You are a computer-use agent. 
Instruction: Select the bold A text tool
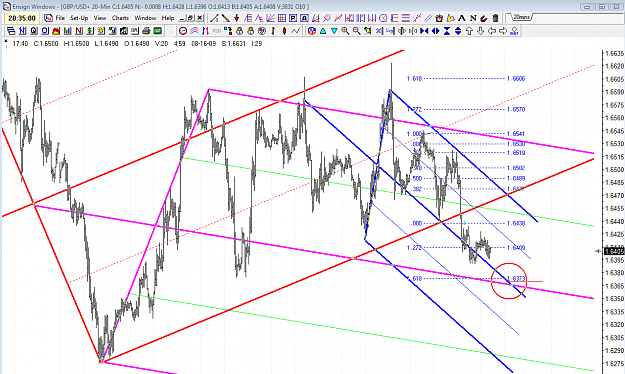click(462, 18)
